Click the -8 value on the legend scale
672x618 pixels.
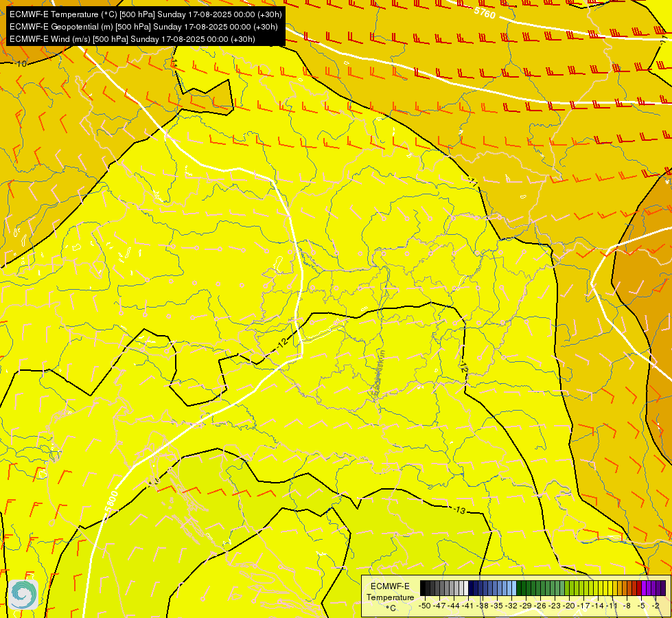(x=627, y=606)
